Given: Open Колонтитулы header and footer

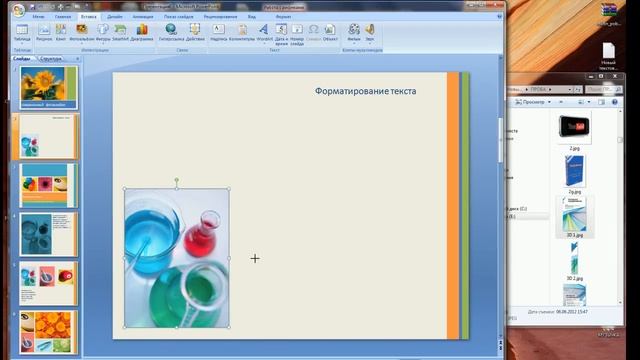Looking at the screenshot, I should coord(242,33).
